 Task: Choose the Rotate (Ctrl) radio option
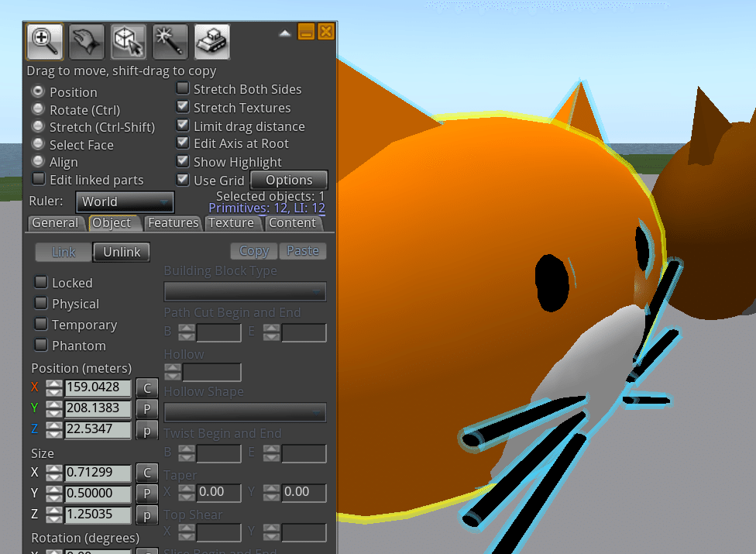pos(38,109)
